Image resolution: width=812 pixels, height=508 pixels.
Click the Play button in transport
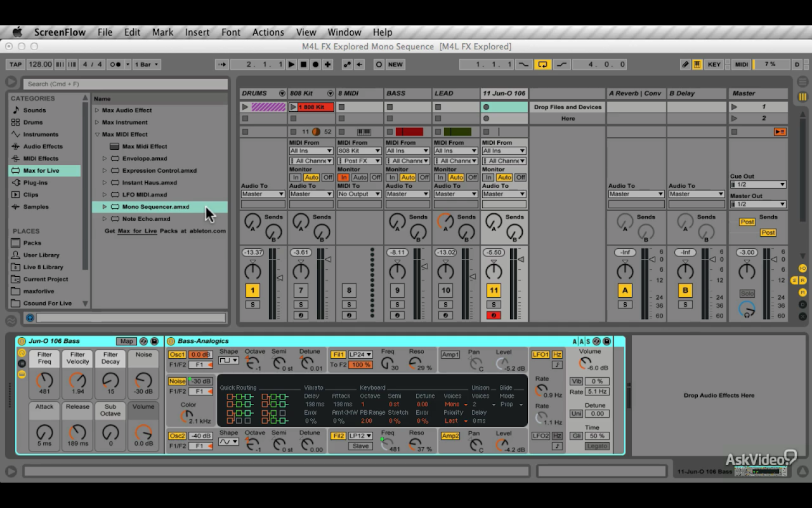(291, 64)
